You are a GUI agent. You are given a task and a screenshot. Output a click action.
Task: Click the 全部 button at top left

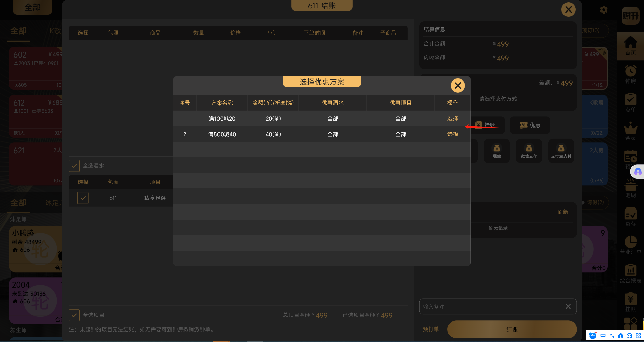32,7
